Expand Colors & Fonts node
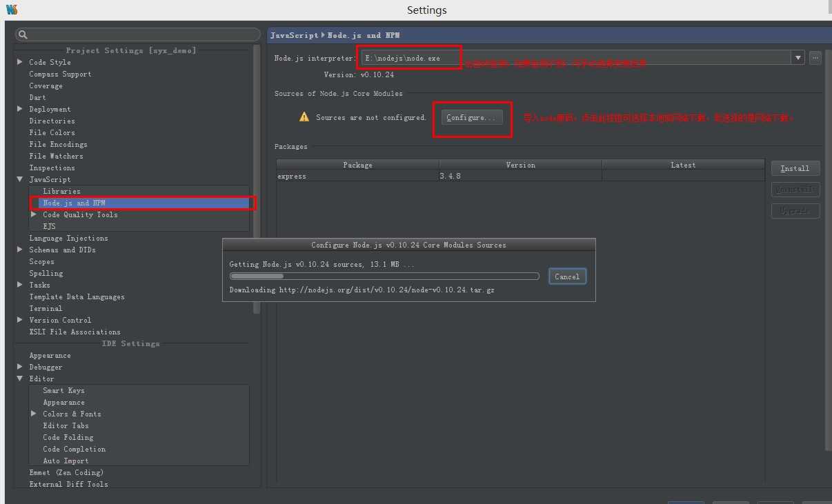Image resolution: width=832 pixels, height=504 pixels. pyautogui.click(x=34, y=414)
